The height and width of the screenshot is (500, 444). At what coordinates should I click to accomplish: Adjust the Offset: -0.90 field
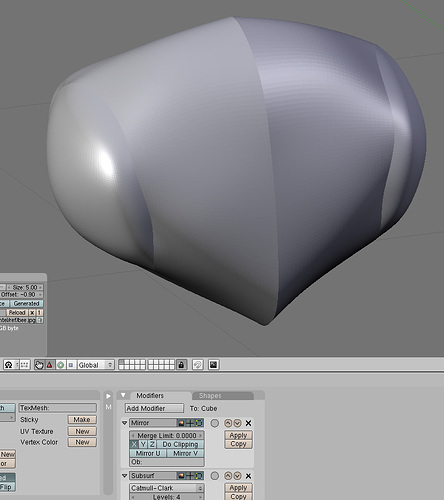click(21, 295)
